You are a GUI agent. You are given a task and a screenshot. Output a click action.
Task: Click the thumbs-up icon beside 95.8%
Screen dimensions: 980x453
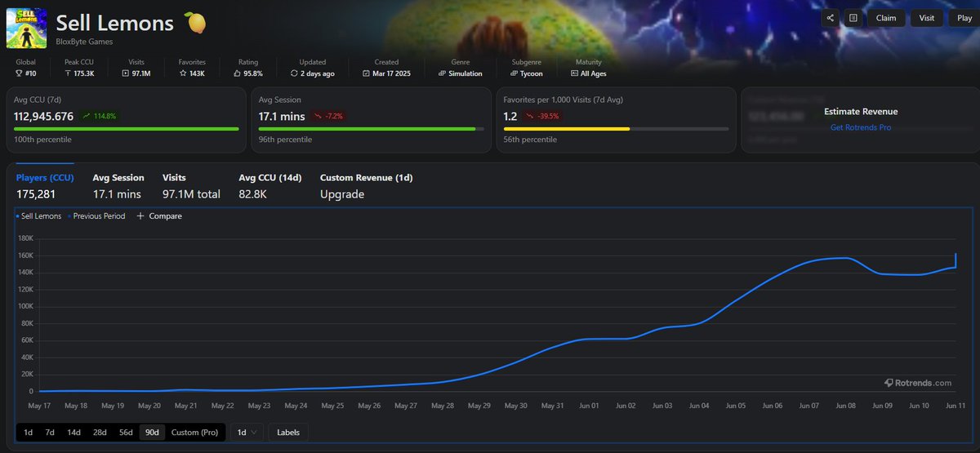point(237,73)
